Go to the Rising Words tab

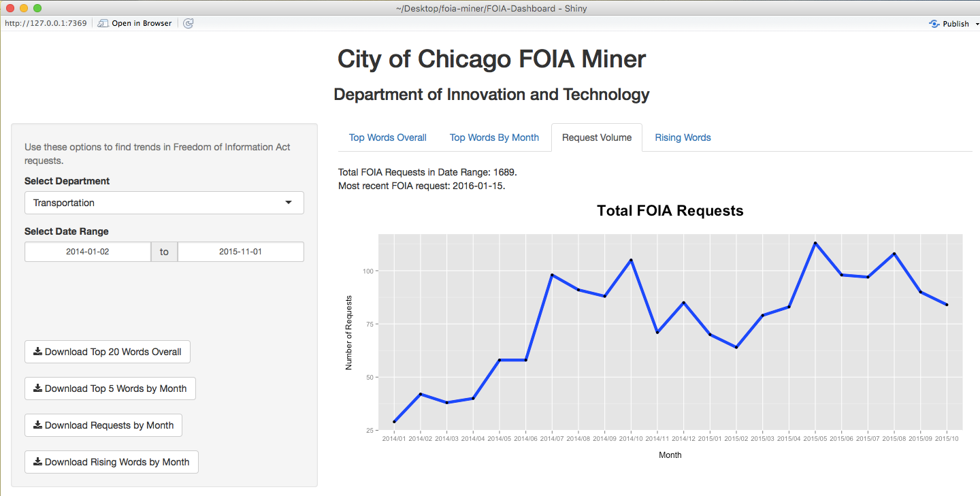(683, 137)
